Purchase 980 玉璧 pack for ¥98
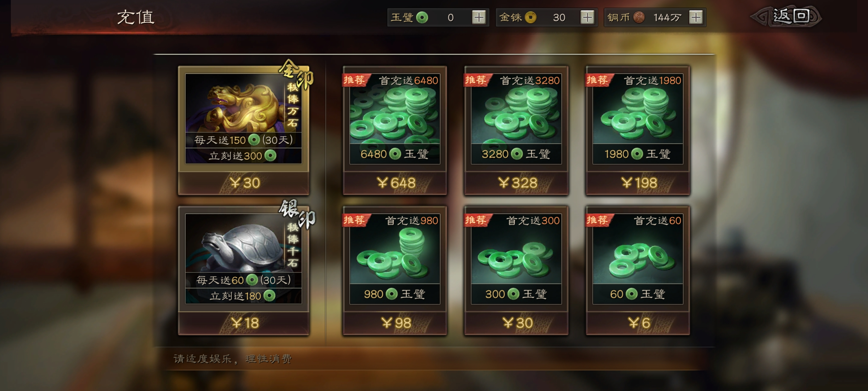Screen dimensions: 868x391 395,323
